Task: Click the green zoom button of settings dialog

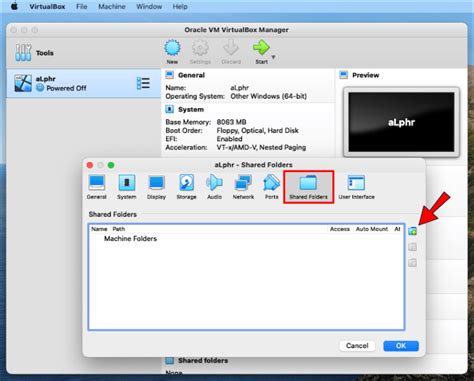Action: 111,165
